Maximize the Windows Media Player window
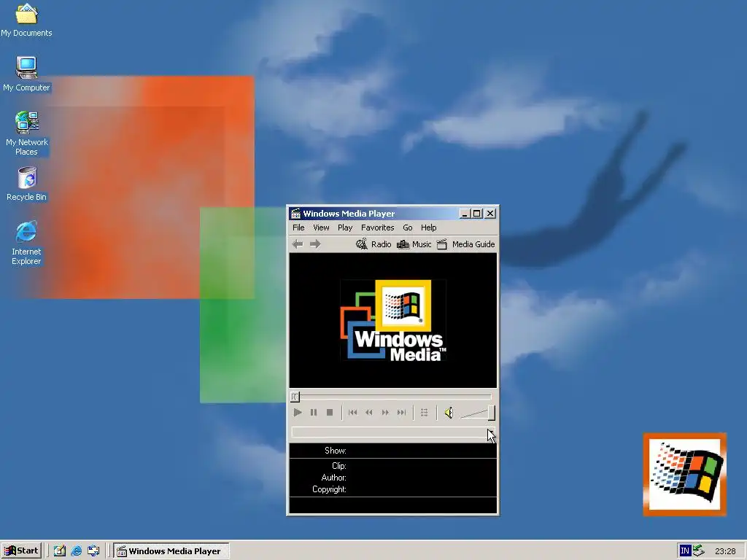This screenshot has height=560, width=747. (476, 214)
